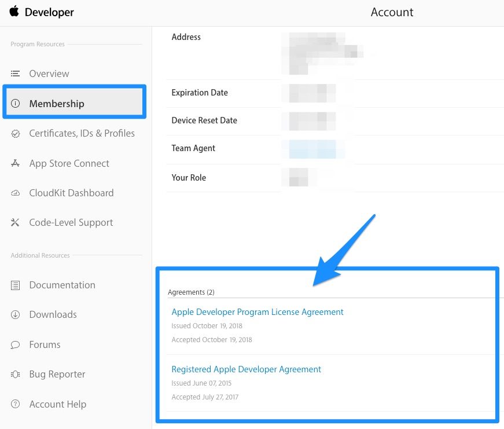Click the blurred Team Agent link
504x429 pixels.
pos(312,149)
